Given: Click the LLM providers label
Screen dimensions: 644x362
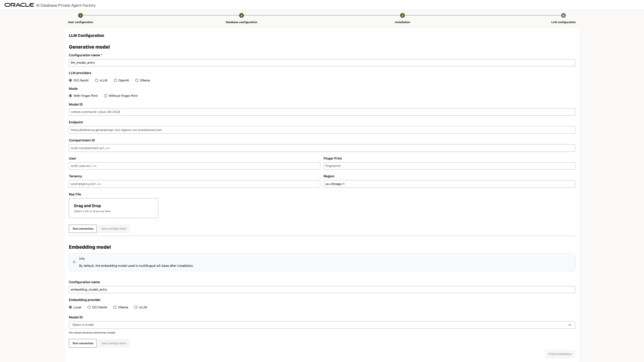Looking at the screenshot, I should point(80,73).
